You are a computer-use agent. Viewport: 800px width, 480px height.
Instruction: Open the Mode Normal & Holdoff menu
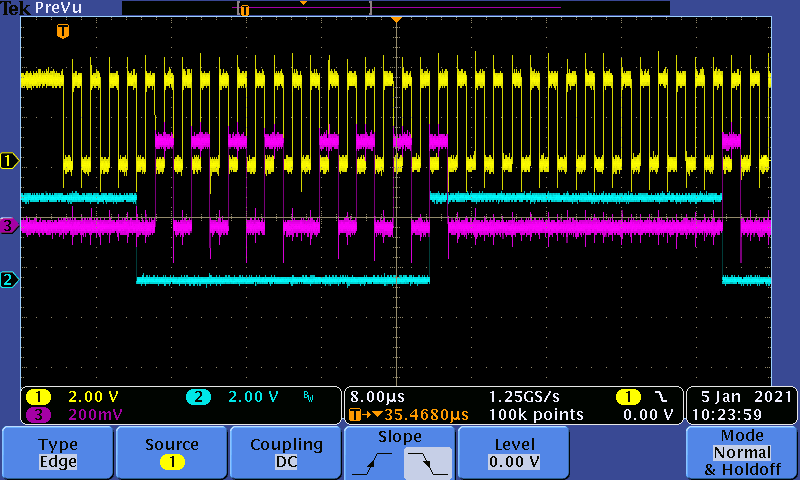(x=741, y=452)
